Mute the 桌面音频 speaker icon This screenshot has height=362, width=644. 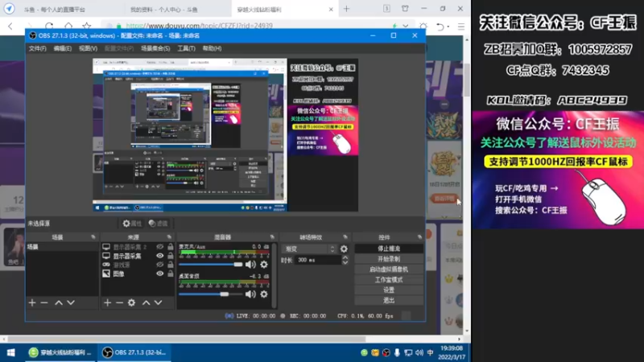(250, 294)
